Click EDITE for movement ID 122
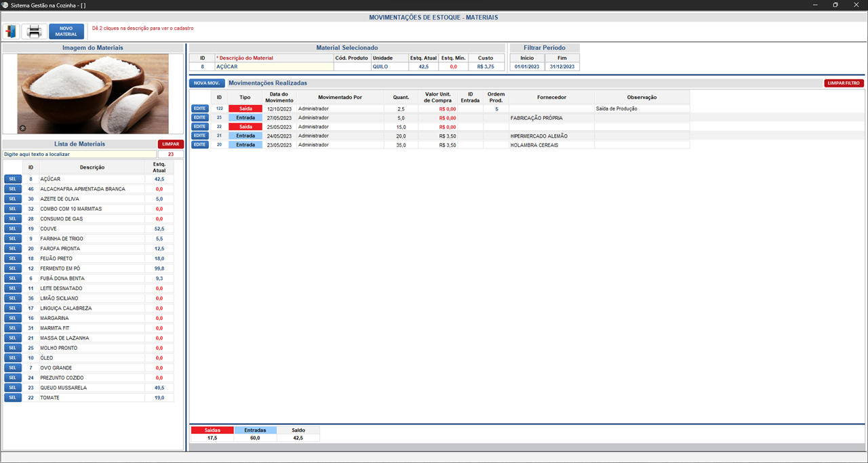Image resolution: width=868 pixels, height=463 pixels. [199, 108]
